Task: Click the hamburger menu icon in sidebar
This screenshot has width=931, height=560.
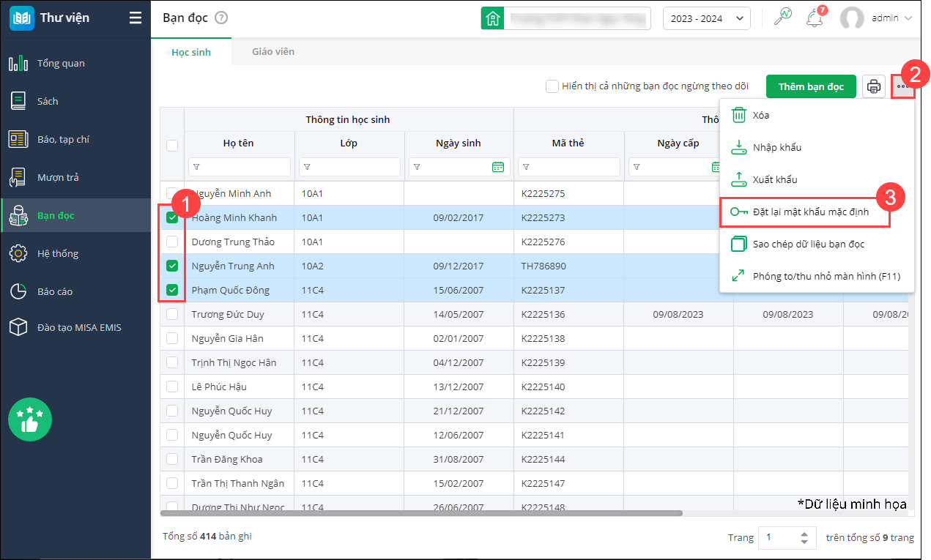Action: pyautogui.click(x=135, y=18)
